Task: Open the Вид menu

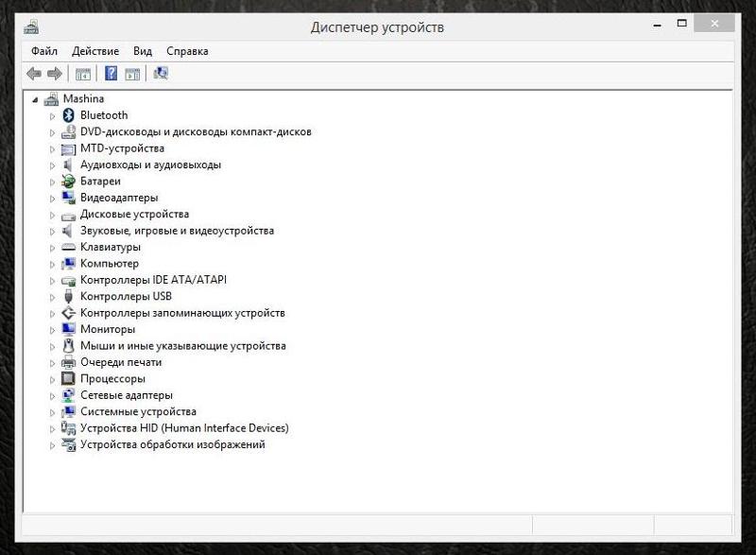Action: pos(143,51)
